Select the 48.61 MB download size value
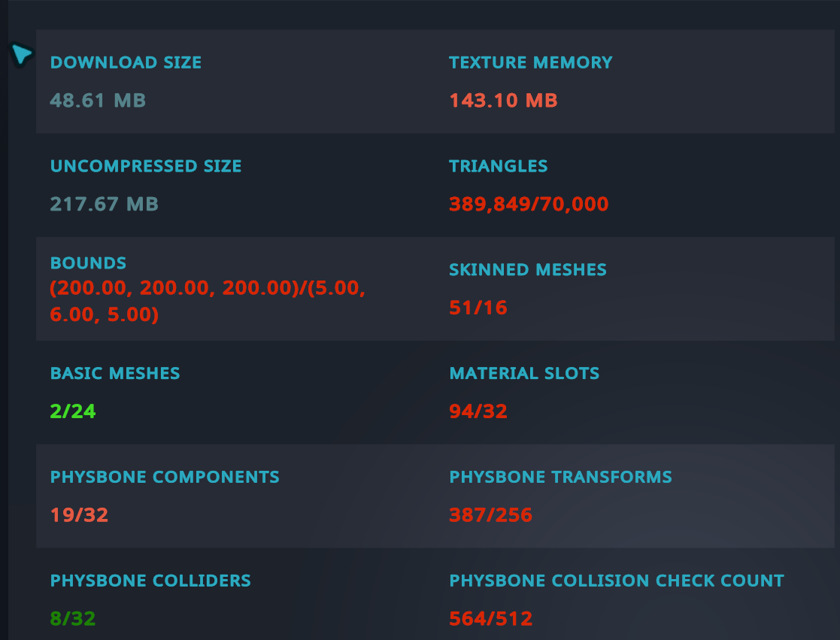840x640 pixels. 98,101
